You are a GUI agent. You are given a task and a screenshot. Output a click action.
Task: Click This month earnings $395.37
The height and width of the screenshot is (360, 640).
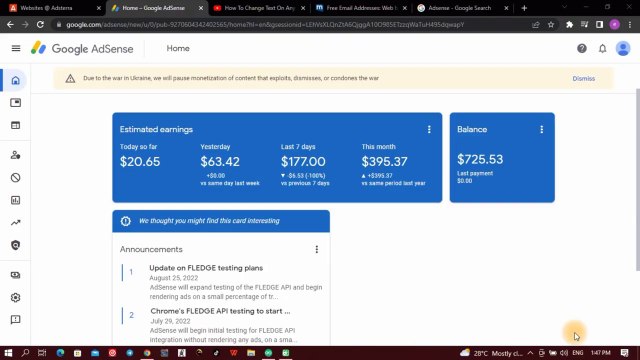click(x=384, y=162)
